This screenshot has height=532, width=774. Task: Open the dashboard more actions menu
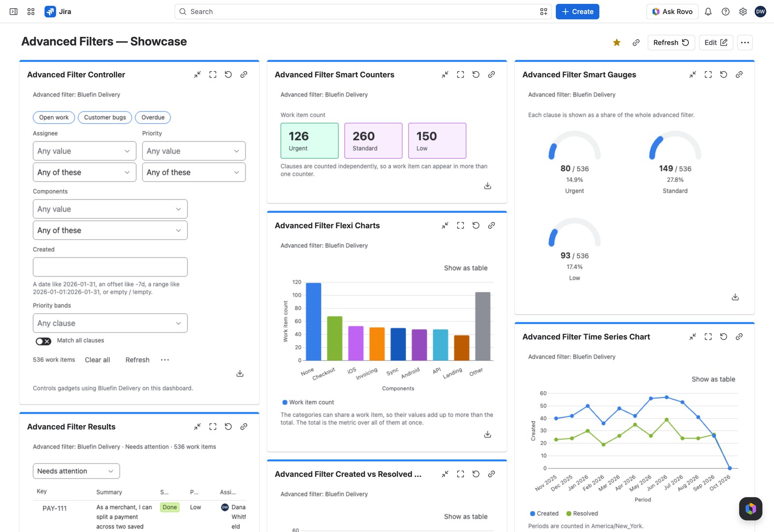[745, 43]
